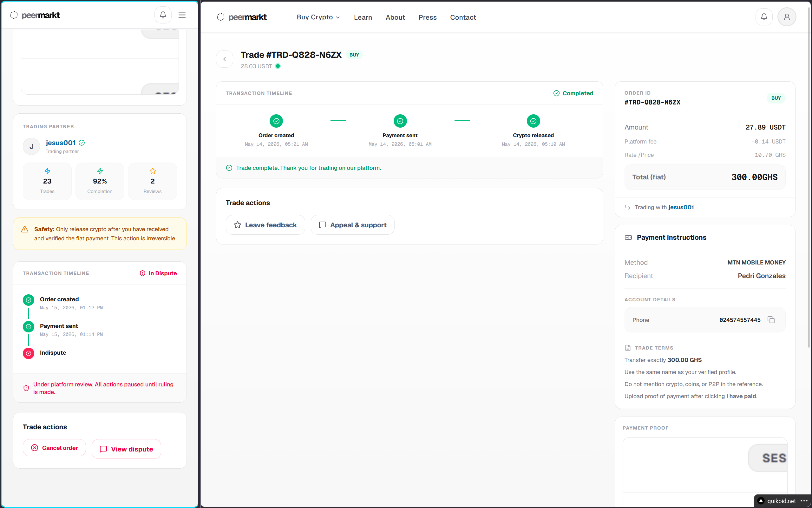Open the Contact menu item

coord(463,17)
